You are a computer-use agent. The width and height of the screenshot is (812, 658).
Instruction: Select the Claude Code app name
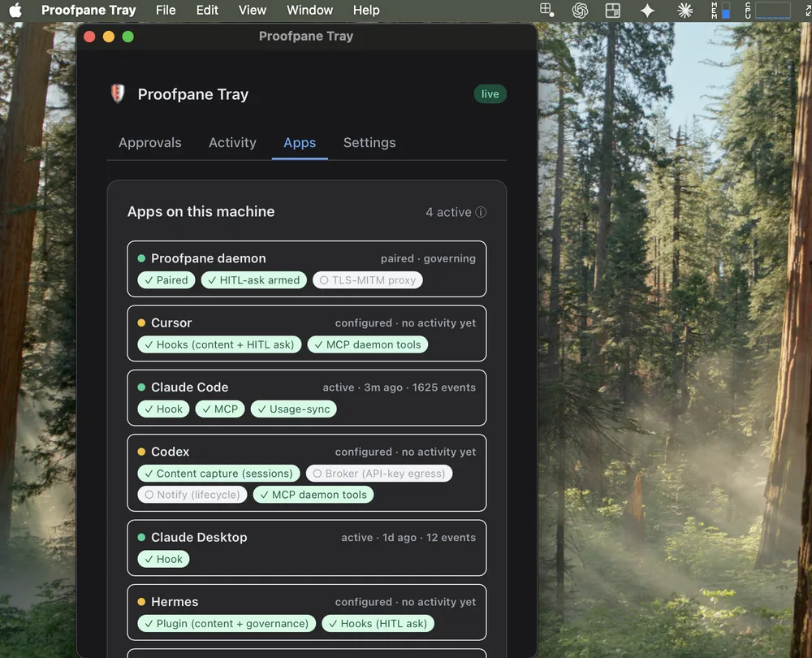189,387
